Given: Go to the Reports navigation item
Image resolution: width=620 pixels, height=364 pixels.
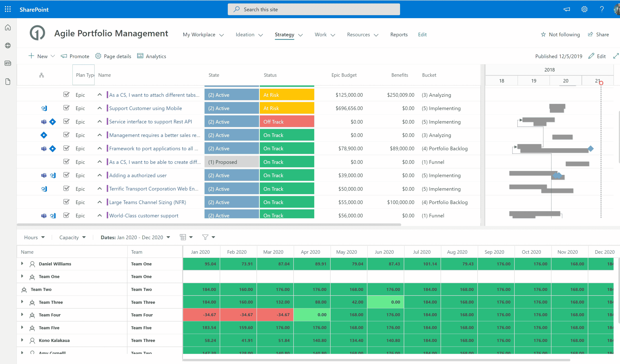Looking at the screenshot, I should tap(399, 35).
